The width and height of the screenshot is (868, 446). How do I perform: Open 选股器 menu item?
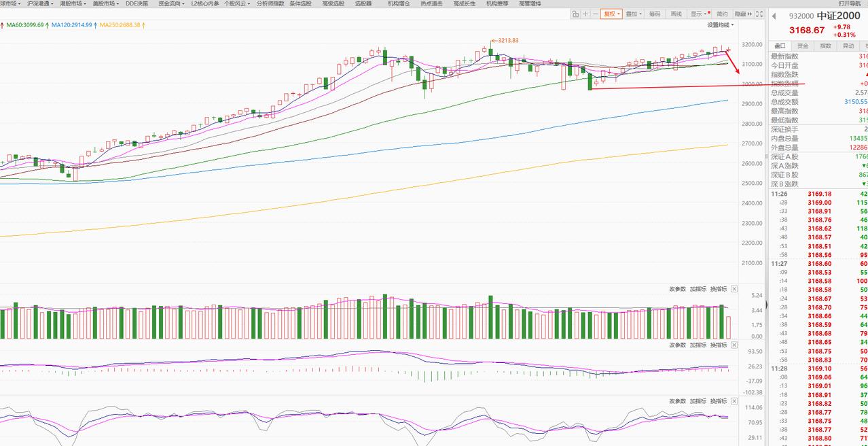pyautogui.click(x=363, y=3)
